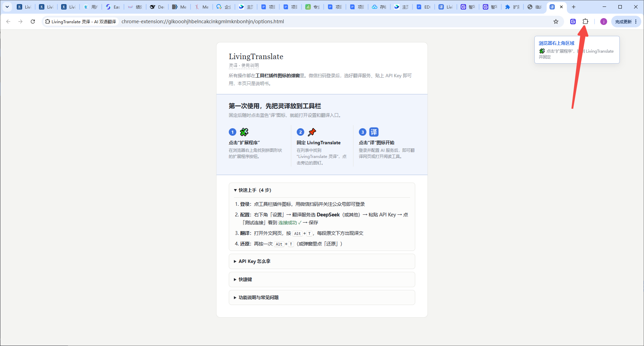Switch to the De tab

(157, 7)
